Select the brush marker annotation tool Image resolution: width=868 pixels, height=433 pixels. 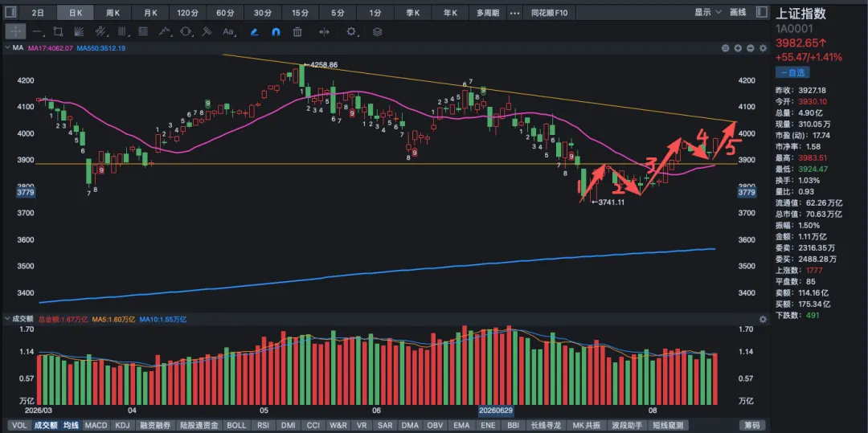tap(207, 31)
